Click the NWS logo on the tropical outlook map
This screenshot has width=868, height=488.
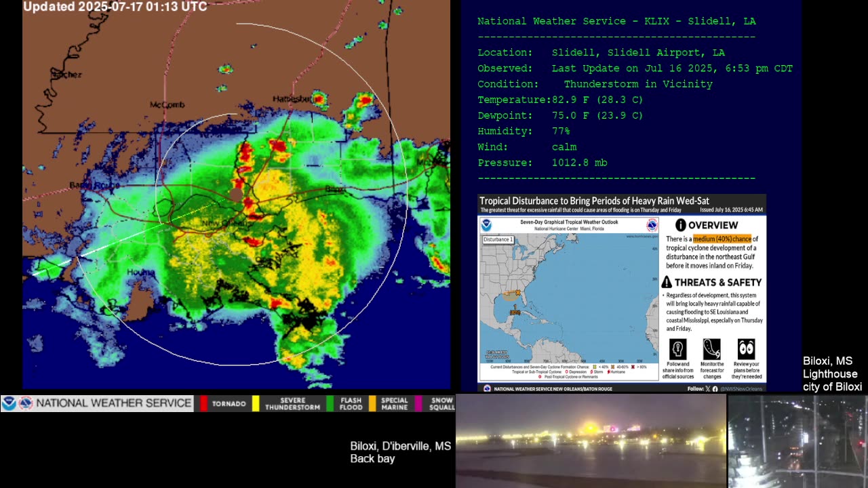pos(652,226)
